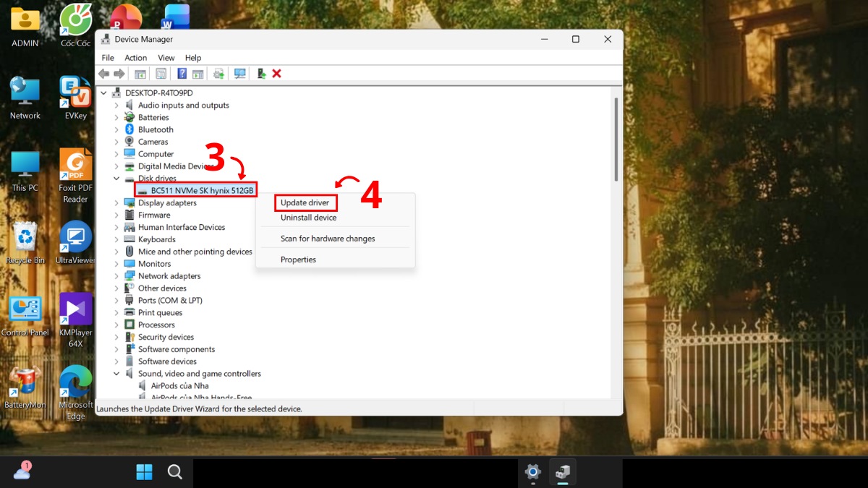
Task: Expand the Display adapters category
Action: [x=116, y=203]
